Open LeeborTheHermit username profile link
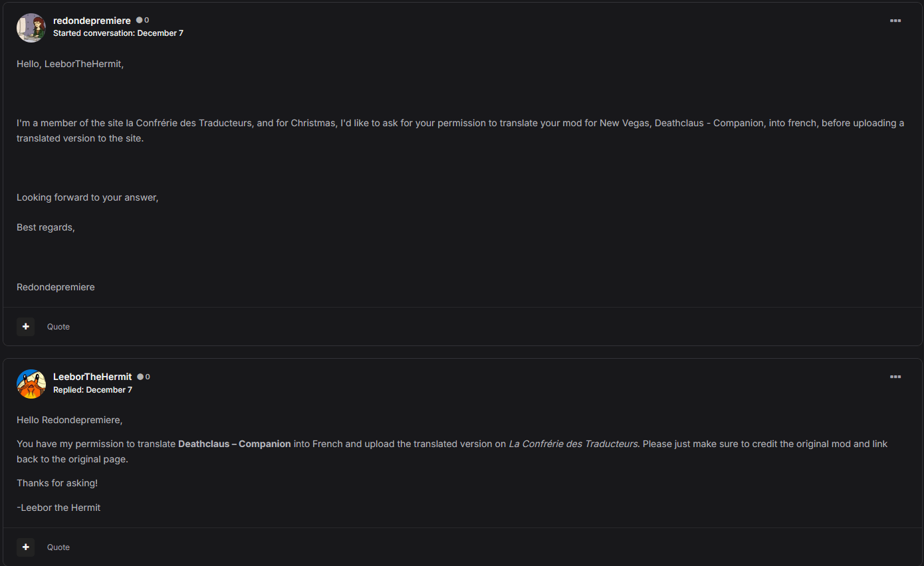 [x=92, y=377]
